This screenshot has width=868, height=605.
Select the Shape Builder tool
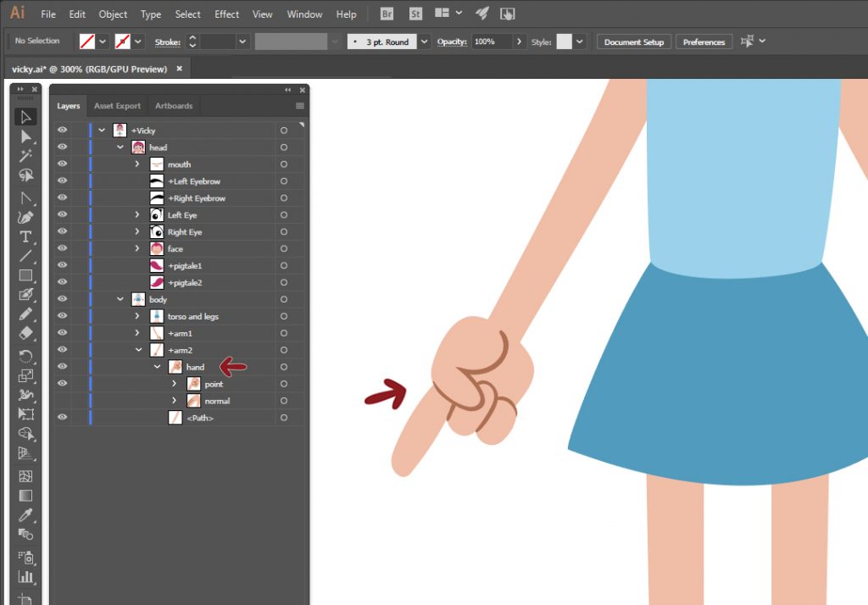tap(25, 434)
